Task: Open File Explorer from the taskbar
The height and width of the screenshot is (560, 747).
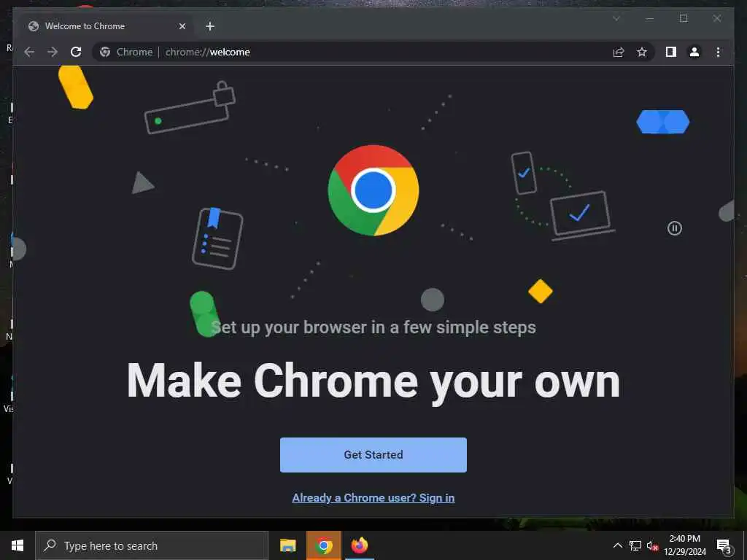Action: [x=287, y=545]
